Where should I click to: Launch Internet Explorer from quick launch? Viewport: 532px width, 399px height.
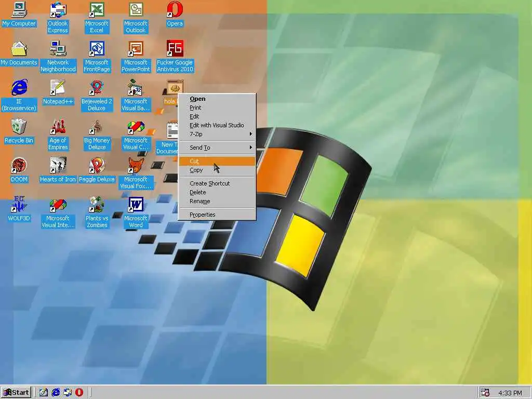pyautogui.click(x=56, y=393)
